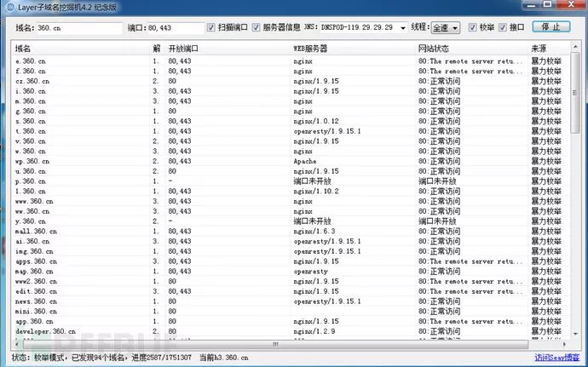Click openresty/1.9.15.1 in t.360.cn row

click(x=327, y=131)
